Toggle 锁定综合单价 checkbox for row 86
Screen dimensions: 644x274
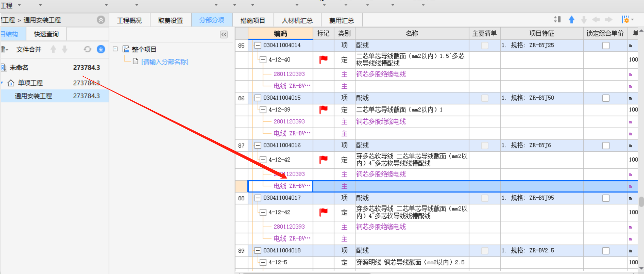pos(606,98)
